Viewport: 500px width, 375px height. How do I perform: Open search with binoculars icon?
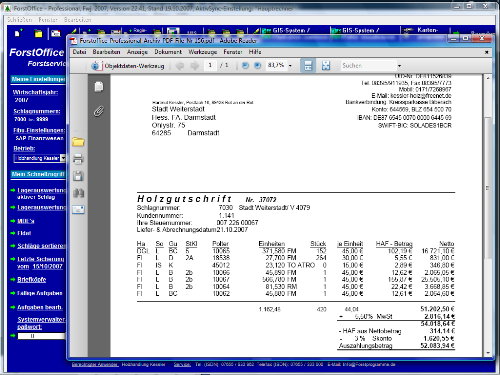coord(78,193)
